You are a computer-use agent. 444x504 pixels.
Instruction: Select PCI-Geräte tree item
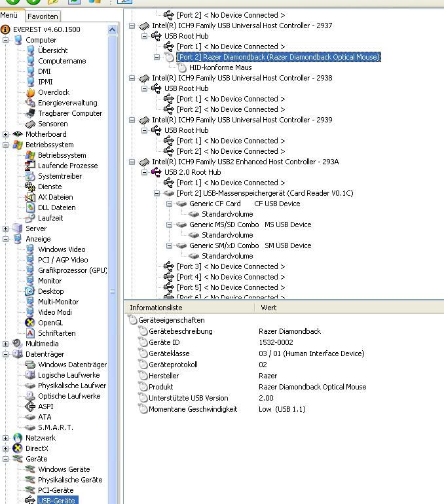pyautogui.click(x=56, y=490)
